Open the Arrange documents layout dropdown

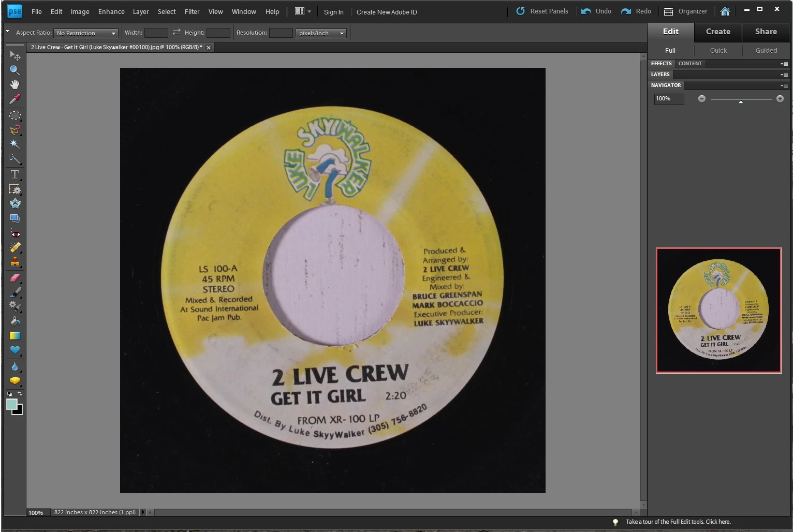303,11
